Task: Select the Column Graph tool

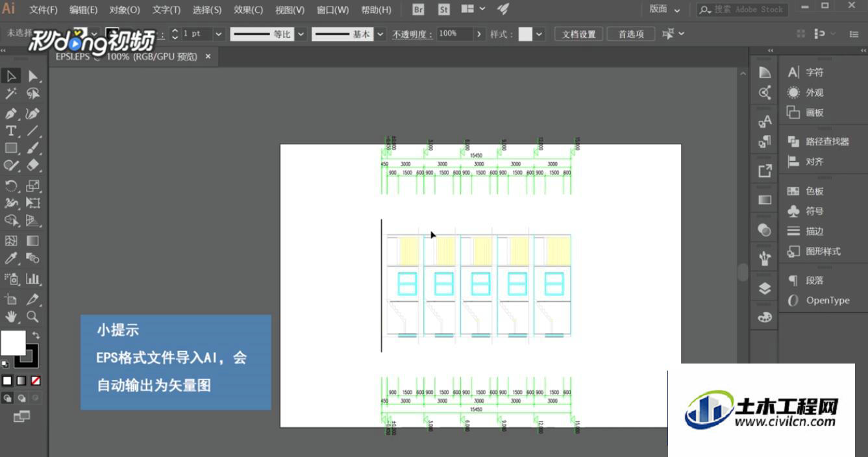Action: coord(33,279)
